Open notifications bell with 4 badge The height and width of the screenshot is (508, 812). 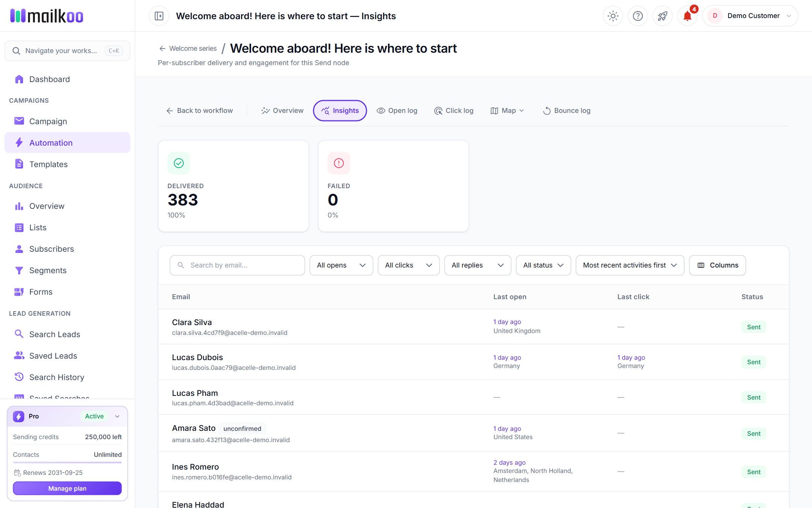pos(688,16)
